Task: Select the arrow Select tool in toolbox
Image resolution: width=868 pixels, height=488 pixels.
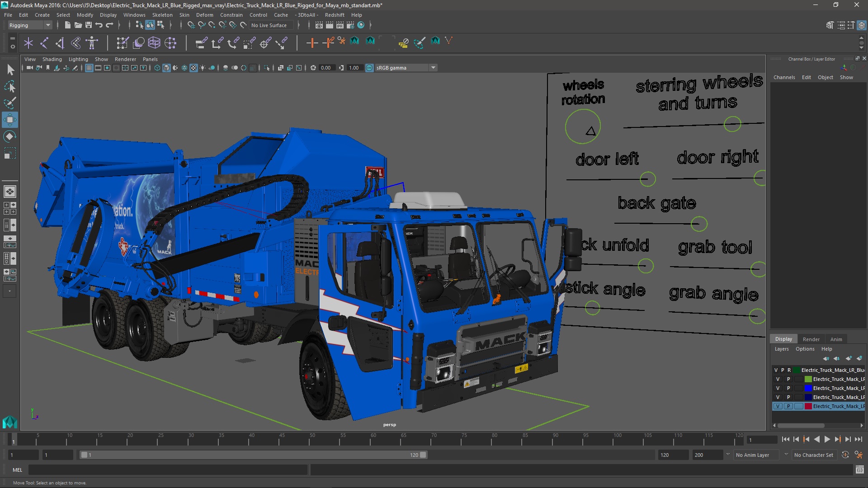Action: pos(10,70)
